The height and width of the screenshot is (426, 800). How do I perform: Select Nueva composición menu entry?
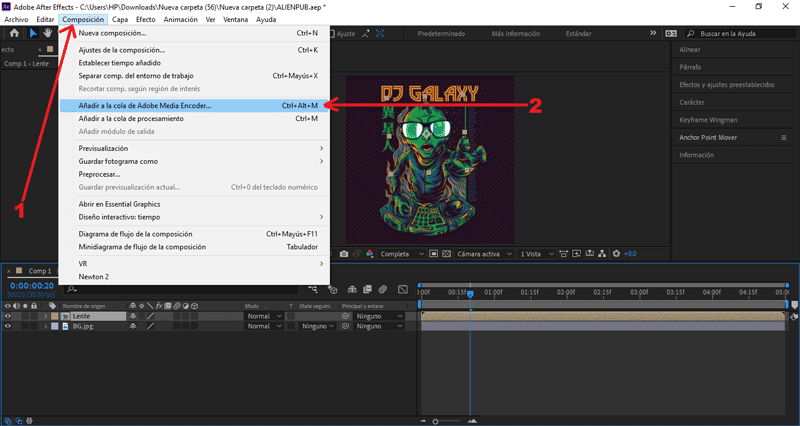(194, 33)
